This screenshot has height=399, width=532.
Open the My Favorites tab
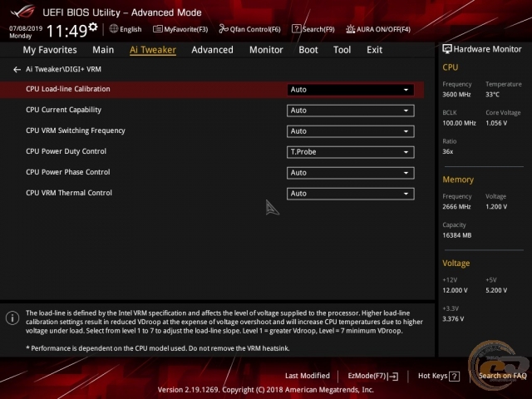[50, 50]
